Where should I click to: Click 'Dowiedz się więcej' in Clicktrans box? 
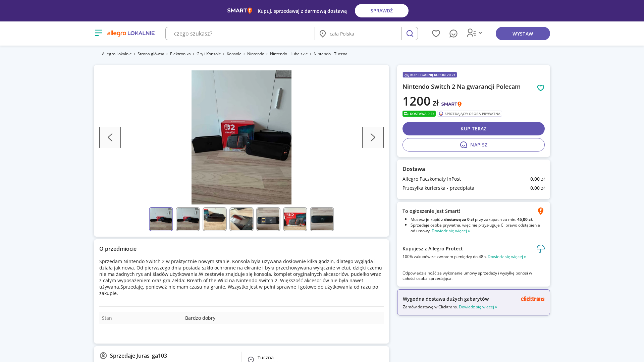478,307
